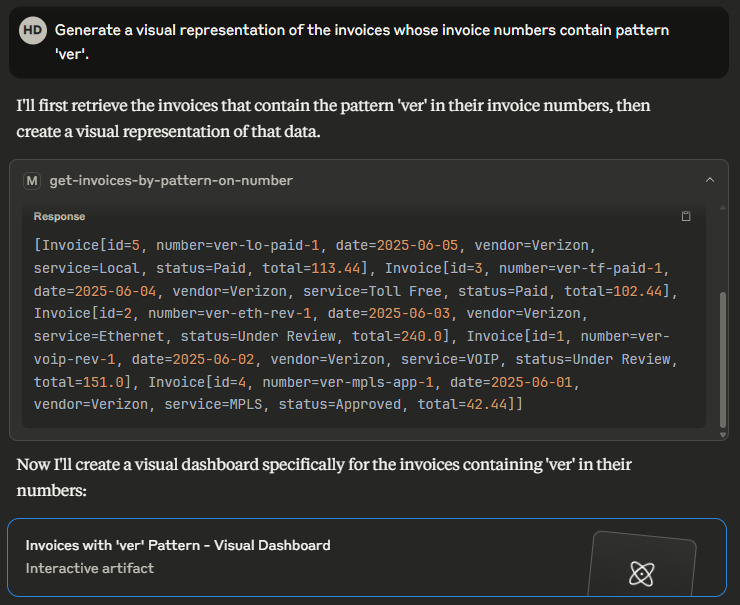The width and height of the screenshot is (740, 605).
Task: Click the service=Toll Free text
Action: 372,291
